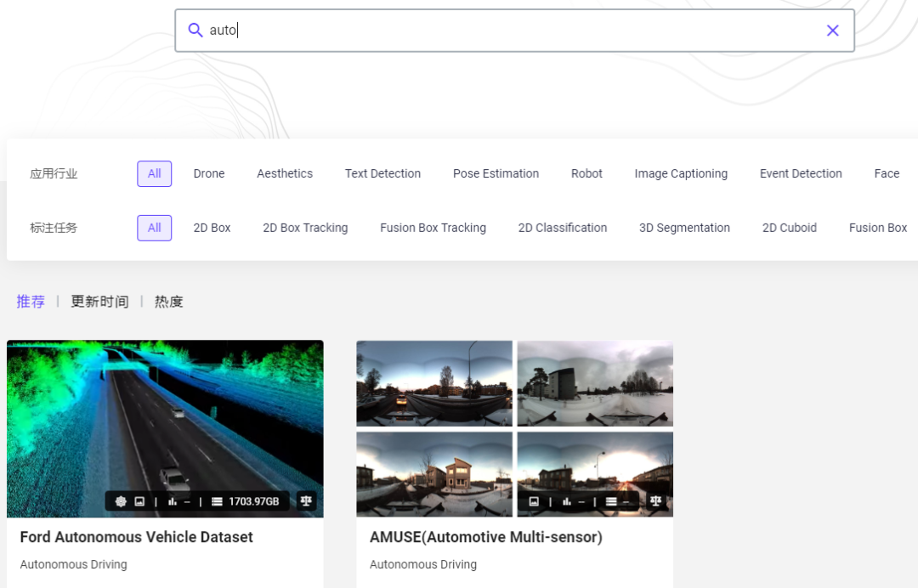The height and width of the screenshot is (588, 918).
Task: Filter by Fusion Box Tracking annotation
Action: click(x=433, y=229)
